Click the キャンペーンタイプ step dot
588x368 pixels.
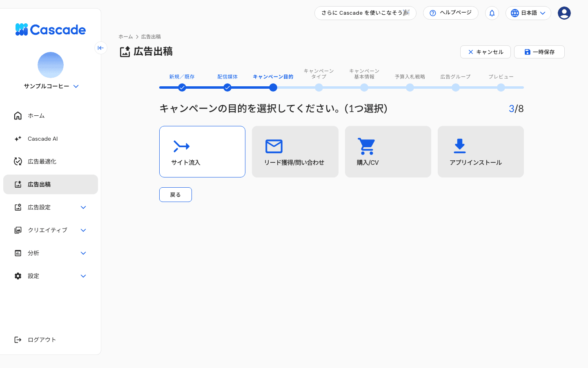(319, 88)
